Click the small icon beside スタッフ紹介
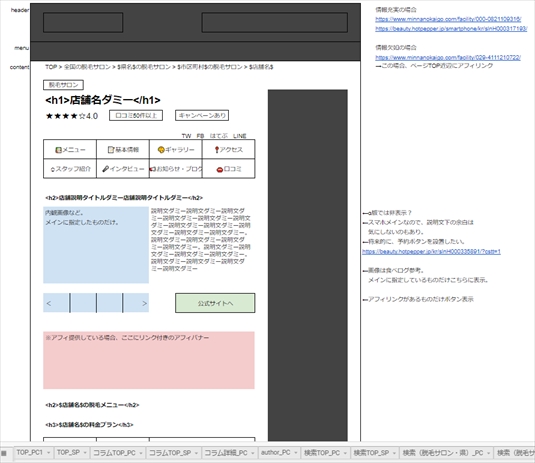This screenshot has width=535, height=463. click(x=53, y=169)
